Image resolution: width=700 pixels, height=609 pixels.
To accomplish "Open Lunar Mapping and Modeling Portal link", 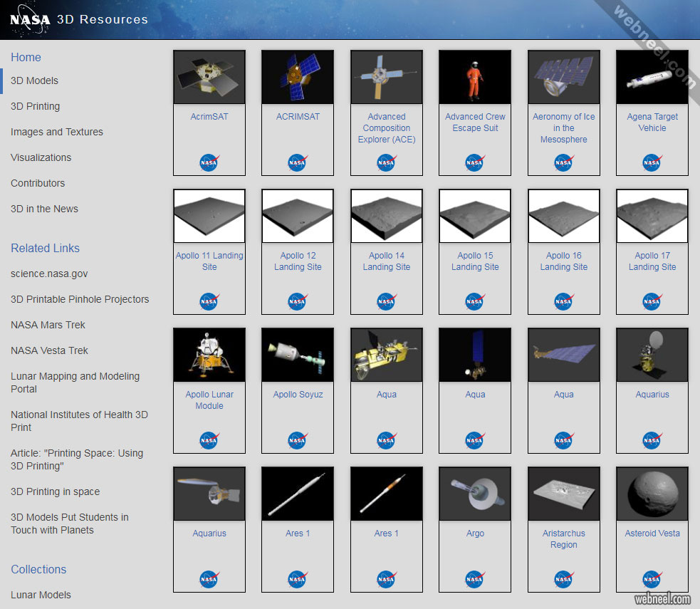I will (x=75, y=382).
